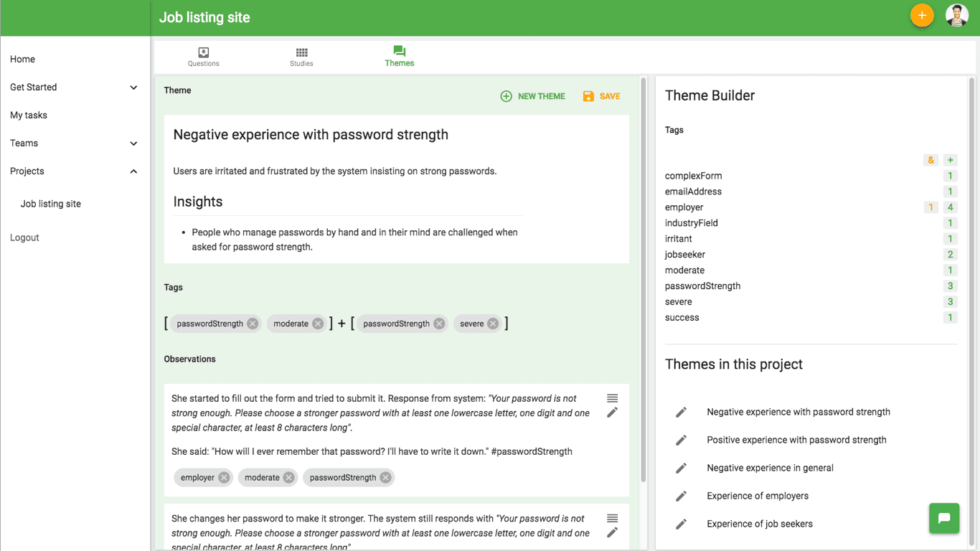Expand the Get Started menu
Image resolution: width=980 pixels, height=551 pixels.
click(x=133, y=88)
